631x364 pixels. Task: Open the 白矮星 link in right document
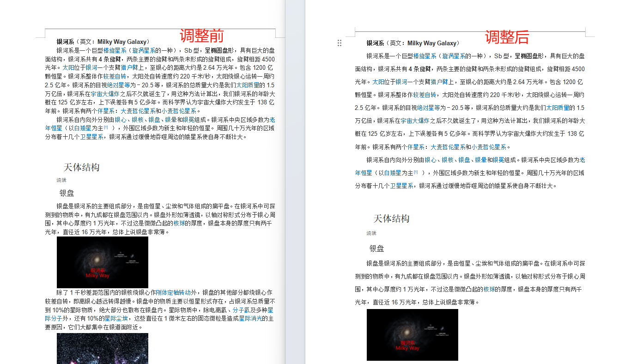(x=392, y=173)
